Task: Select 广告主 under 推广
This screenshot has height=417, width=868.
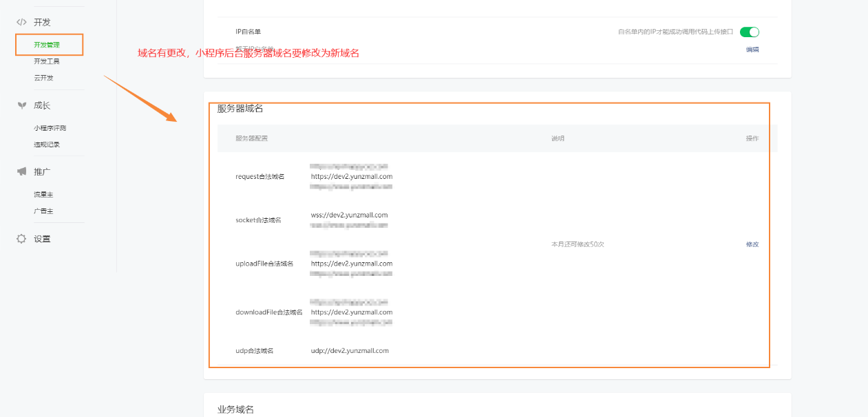Action: (x=43, y=211)
